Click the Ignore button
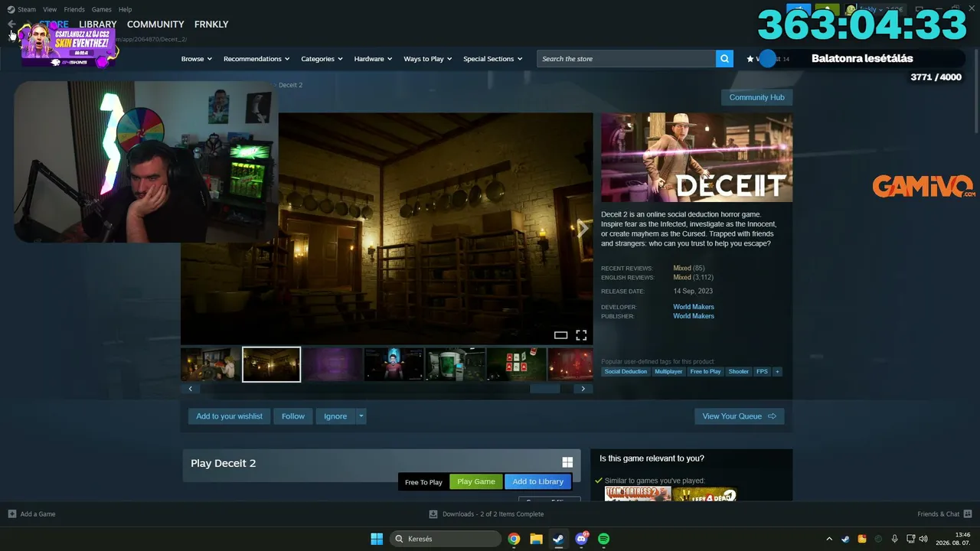Screen dimensions: 980x551 335,416
